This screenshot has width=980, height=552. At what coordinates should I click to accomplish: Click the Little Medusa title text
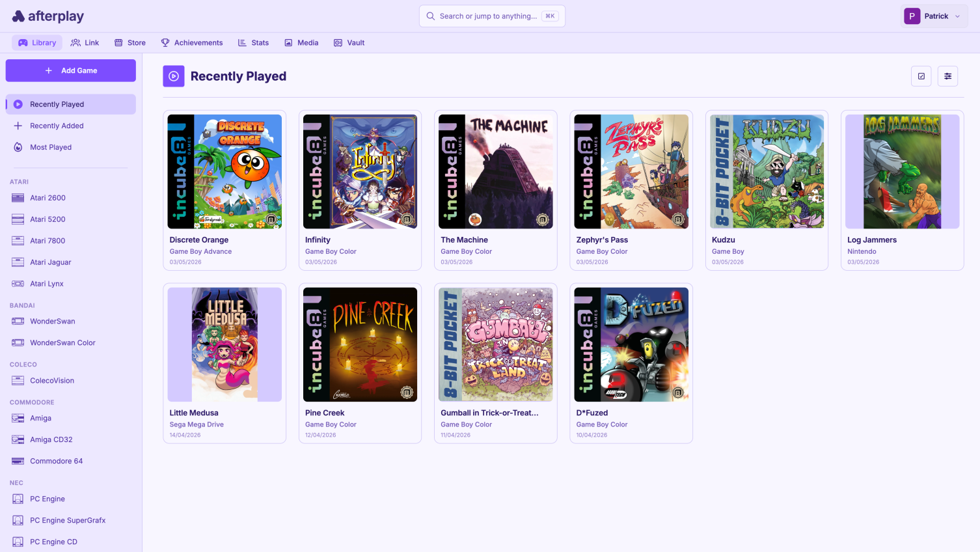tap(194, 413)
